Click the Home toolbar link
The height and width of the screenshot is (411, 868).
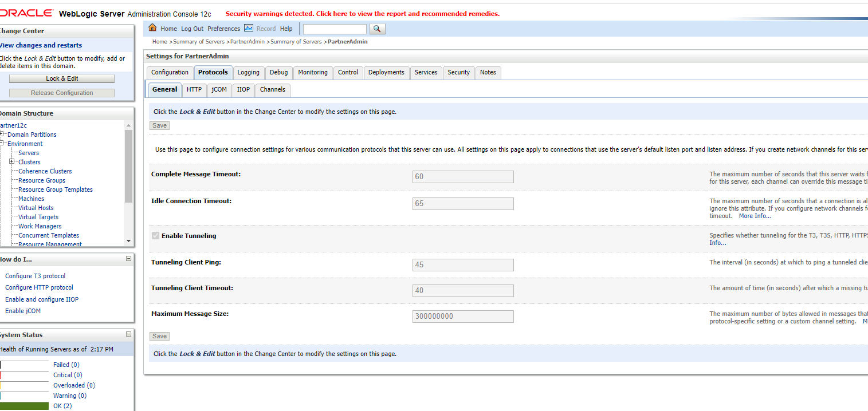[168, 29]
